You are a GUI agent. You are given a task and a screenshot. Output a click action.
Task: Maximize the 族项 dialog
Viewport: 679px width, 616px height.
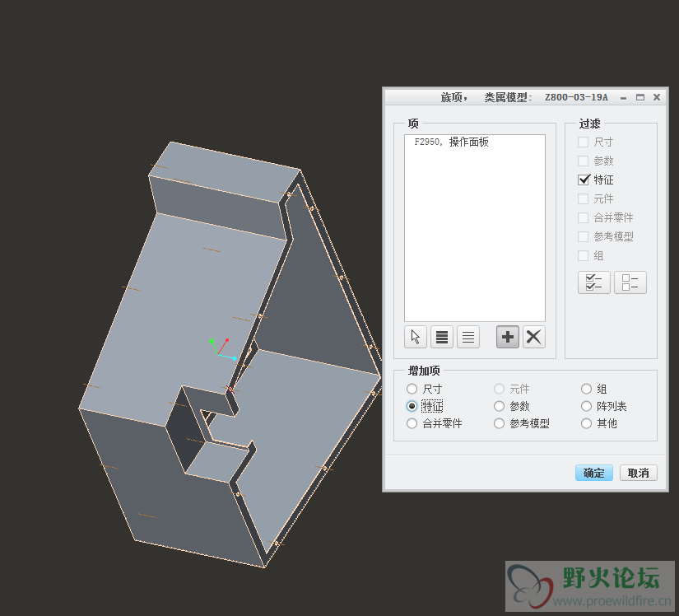point(640,97)
